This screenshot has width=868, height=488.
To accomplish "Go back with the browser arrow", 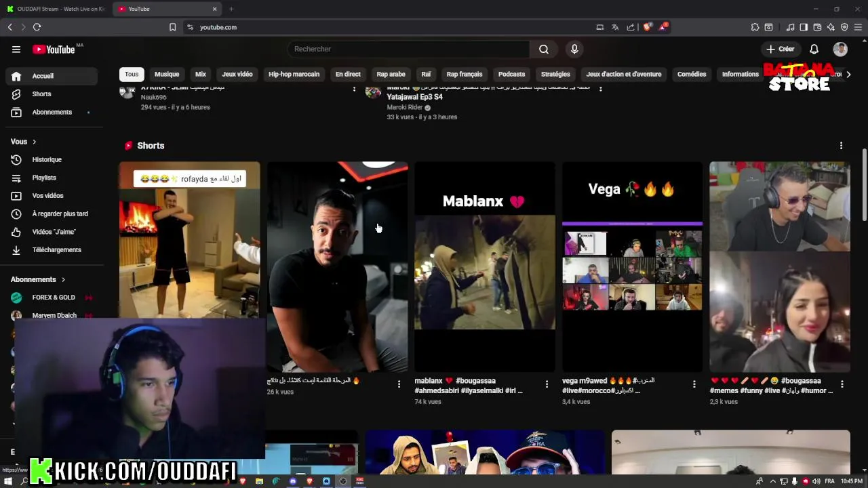I will tap(9, 27).
